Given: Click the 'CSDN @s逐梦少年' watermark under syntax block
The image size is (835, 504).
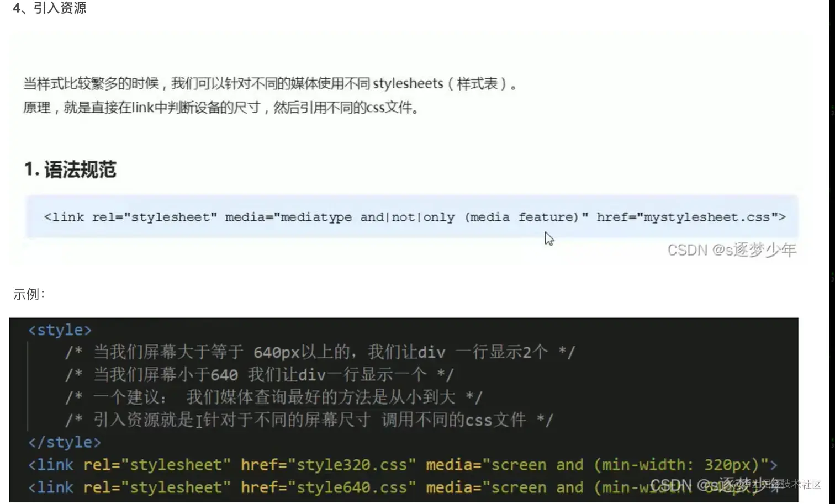Looking at the screenshot, I should point(732,250).
